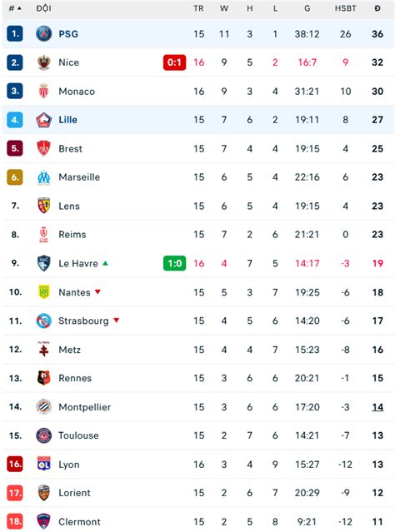
Task: Click the TR matches played header
Action: pos(198,8)
